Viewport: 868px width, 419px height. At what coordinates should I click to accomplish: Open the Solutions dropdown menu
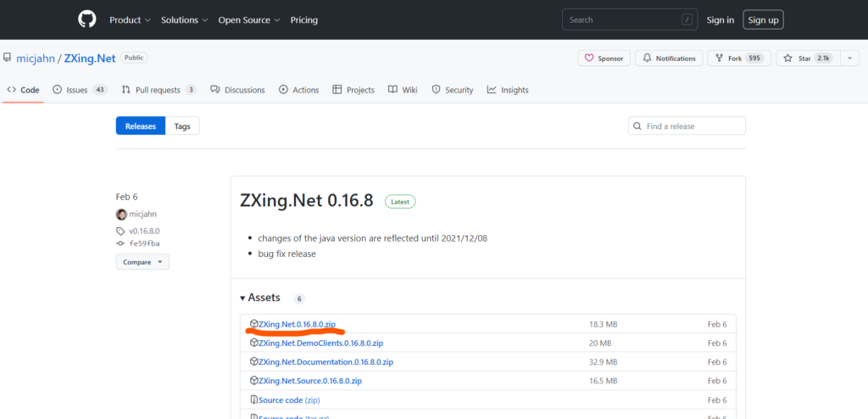(x=184, y=20)
